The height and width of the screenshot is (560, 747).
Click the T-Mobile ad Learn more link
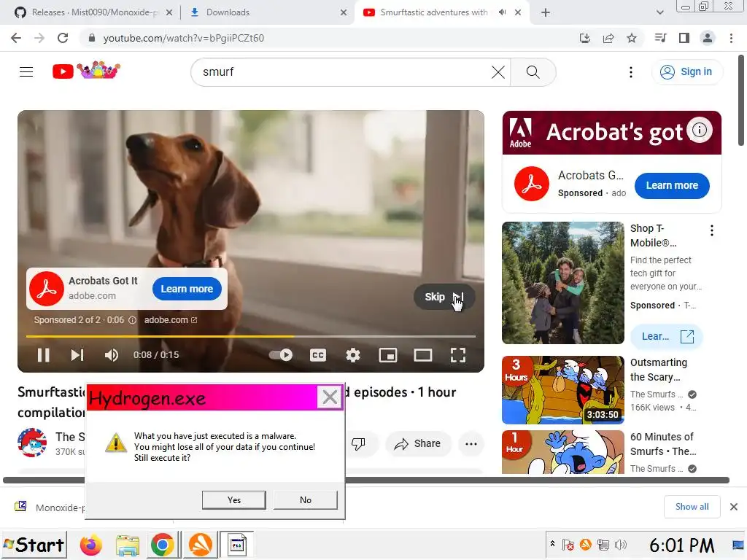666,336
